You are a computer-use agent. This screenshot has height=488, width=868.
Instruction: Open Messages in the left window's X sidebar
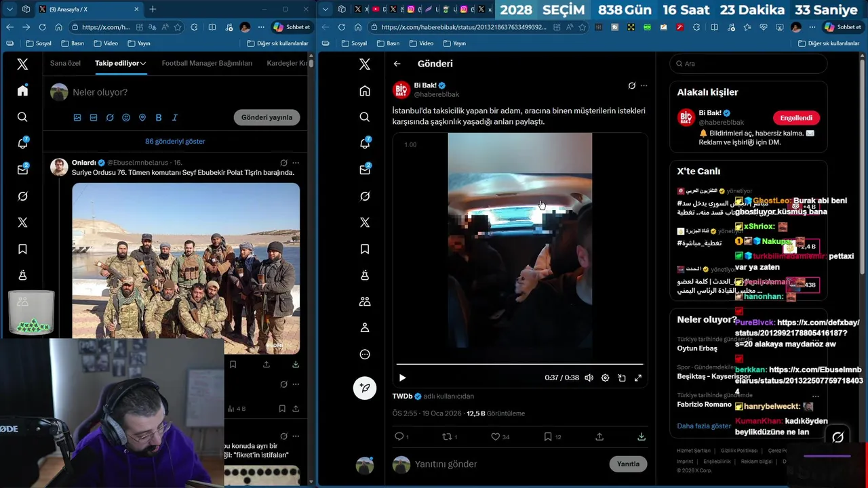[22, 170]
